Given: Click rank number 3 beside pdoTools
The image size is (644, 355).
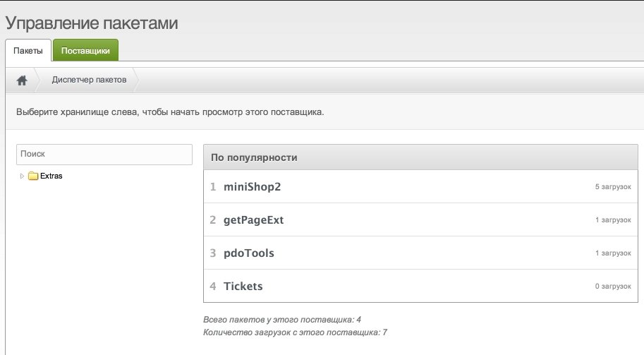Looking at the screenshot, I should (x=213, y=253).
